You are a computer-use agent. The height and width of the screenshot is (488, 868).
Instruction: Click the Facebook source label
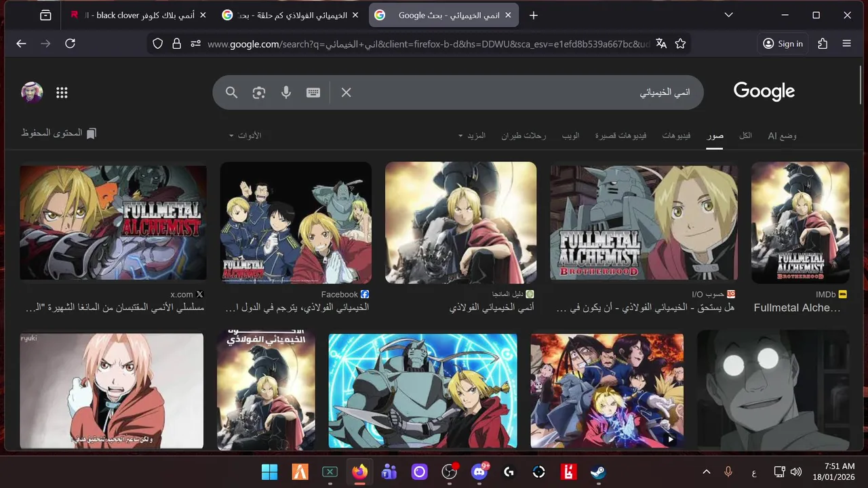point(345,294)
